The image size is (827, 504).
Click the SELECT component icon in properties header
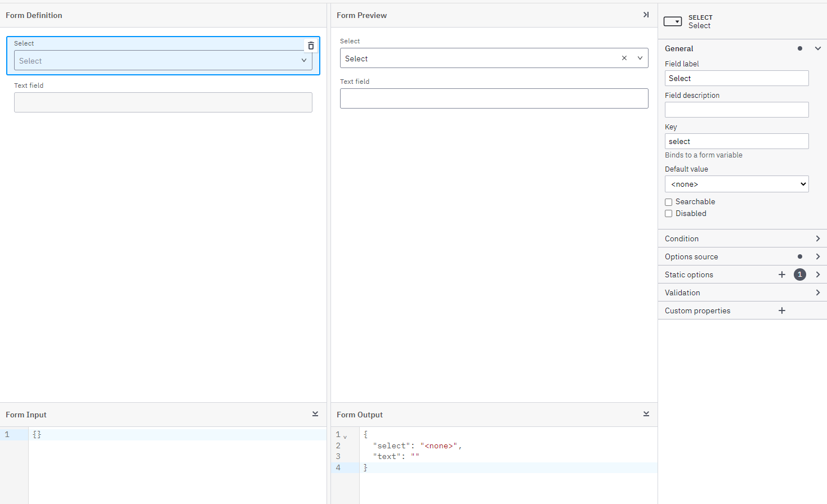point(672,21)
